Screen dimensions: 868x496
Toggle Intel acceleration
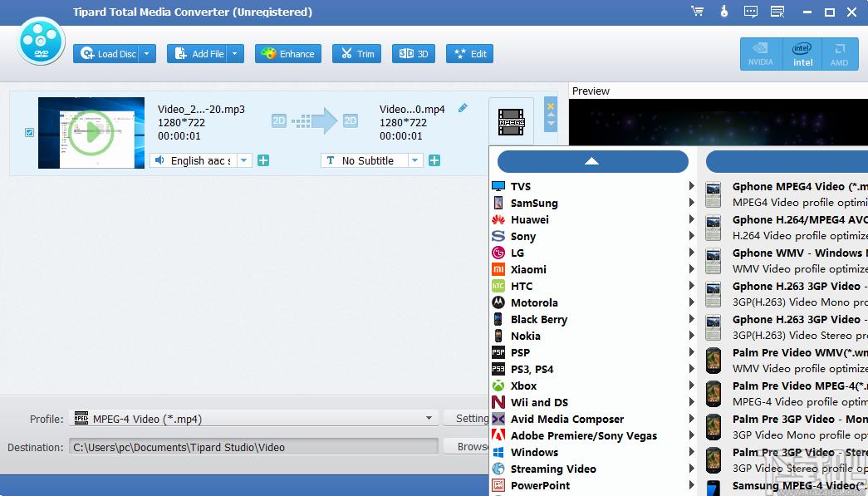(802, 54)
